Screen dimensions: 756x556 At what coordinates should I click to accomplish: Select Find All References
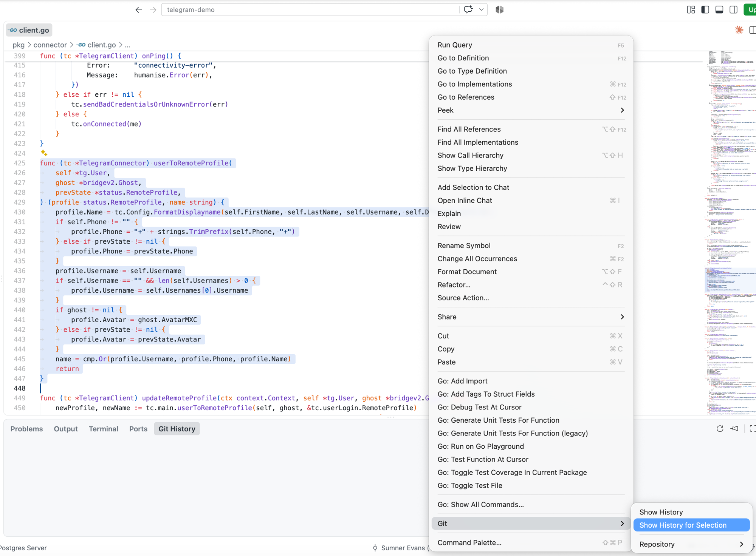[x=531, y=129]
